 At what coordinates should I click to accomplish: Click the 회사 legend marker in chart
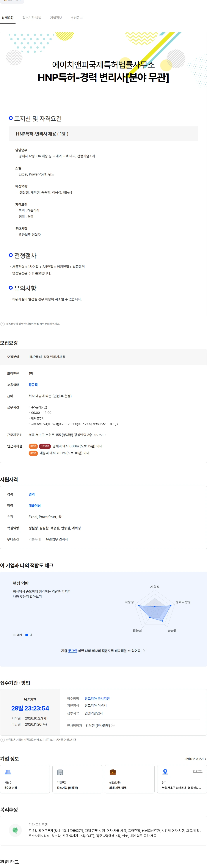pyautogui.click(x=14, y=635)
